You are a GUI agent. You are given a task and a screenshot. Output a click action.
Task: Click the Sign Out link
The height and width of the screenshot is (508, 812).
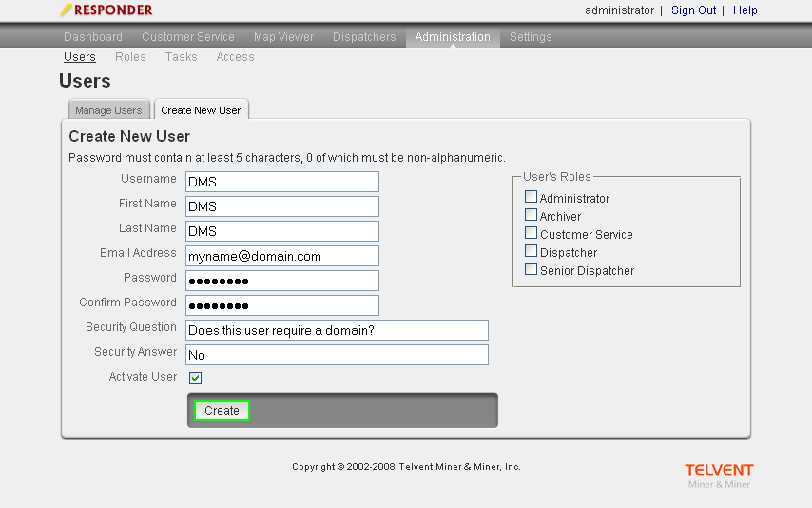[x=693, y=10]
